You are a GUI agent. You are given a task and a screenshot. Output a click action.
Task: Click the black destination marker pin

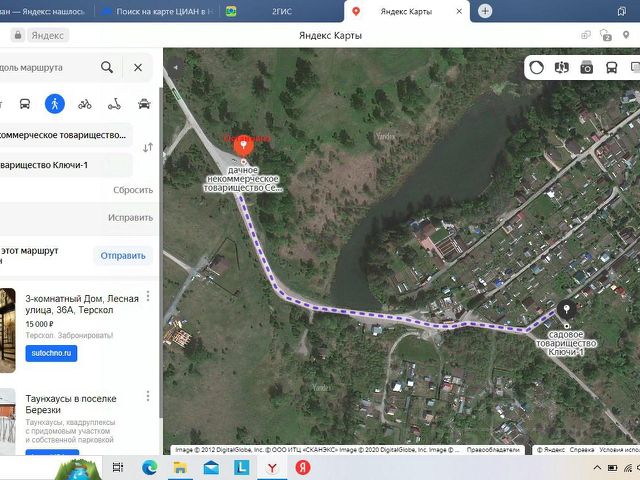point(567,310)
